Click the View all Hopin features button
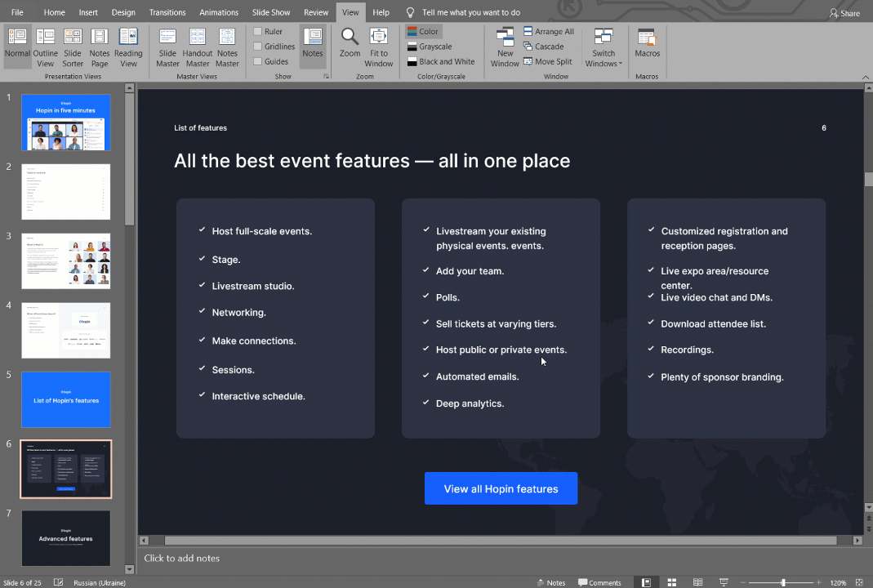The height and width of the screenshot is (588, 873). [501, 488]
